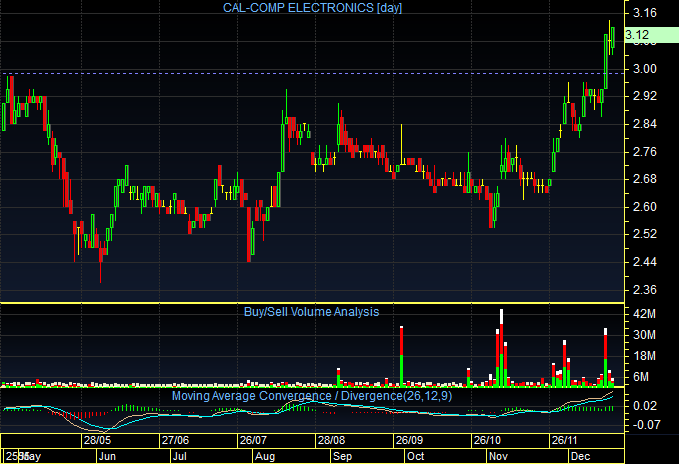Click the 30M volume axis label
The height and width of the screenshot is (464, 679).
(644, 335)
